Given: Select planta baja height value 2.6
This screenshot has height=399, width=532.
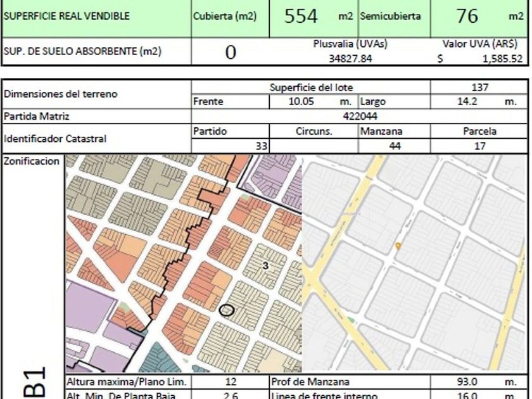Looking at the screenshot, I should click(231, 395).
